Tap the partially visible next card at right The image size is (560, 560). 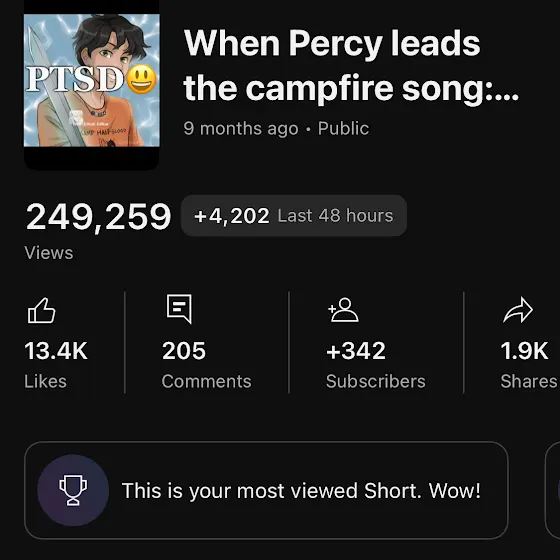point(552,490)
